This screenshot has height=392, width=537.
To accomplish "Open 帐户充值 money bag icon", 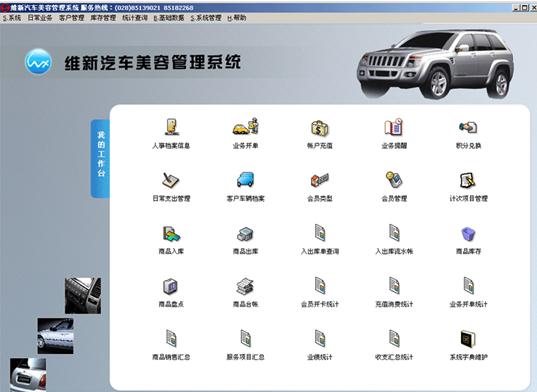I will 320,128.
